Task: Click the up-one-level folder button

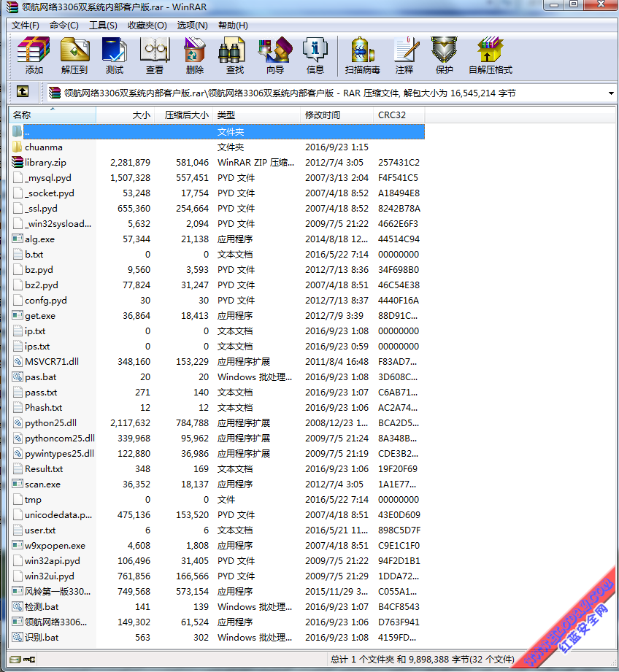Action: tap(23, 92)
